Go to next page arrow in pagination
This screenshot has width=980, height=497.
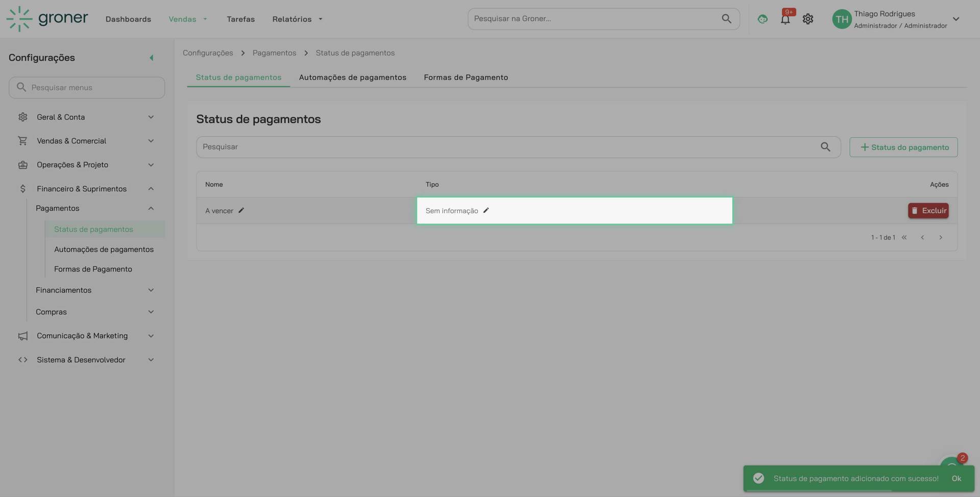(x=941, y=237)
